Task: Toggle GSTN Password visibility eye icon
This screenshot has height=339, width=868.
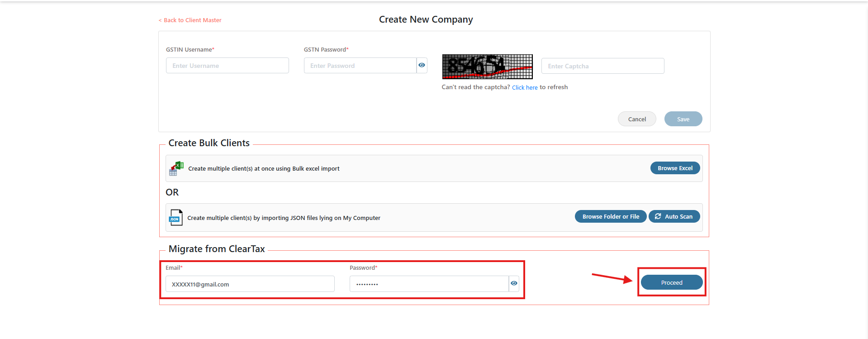Action: pyautogui.click(x=422, y=65)
